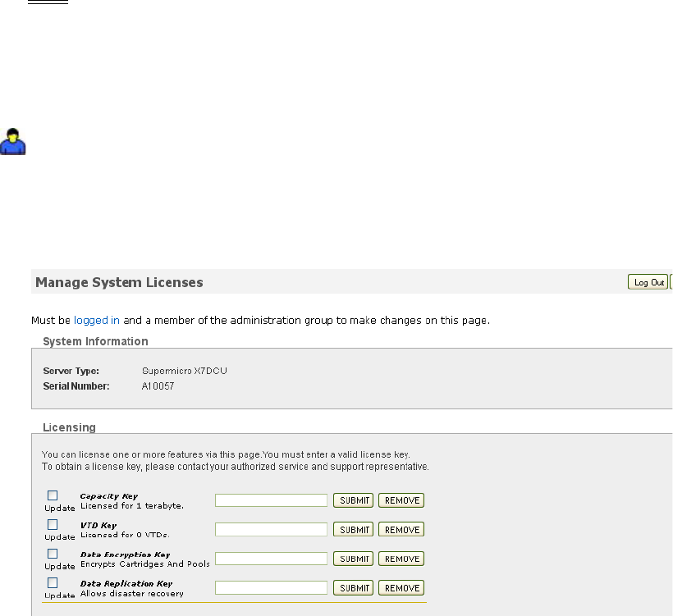Screen dimensions: 673x616
Task: Remove the Capacity Key license
Action: [401, 500]
